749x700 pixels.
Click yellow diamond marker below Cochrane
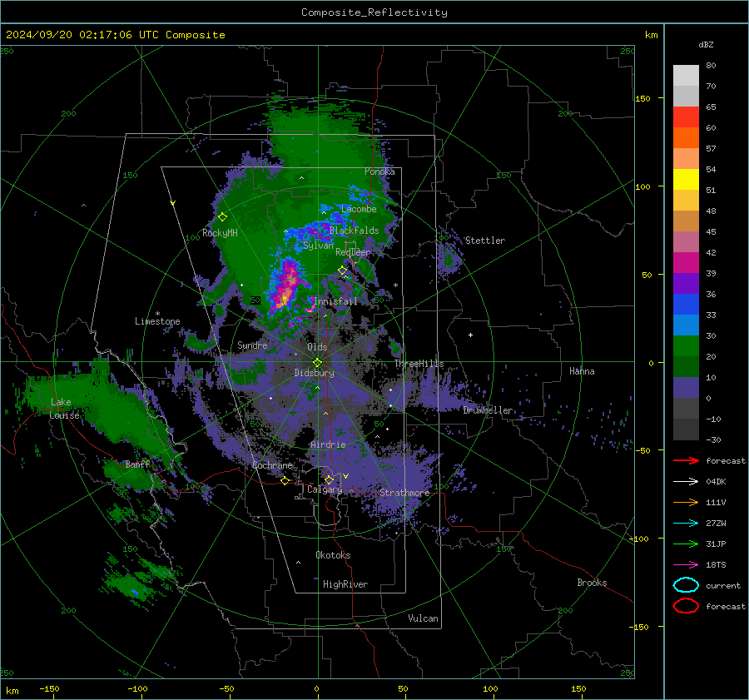pyautogui.click(x=285, y=481)
